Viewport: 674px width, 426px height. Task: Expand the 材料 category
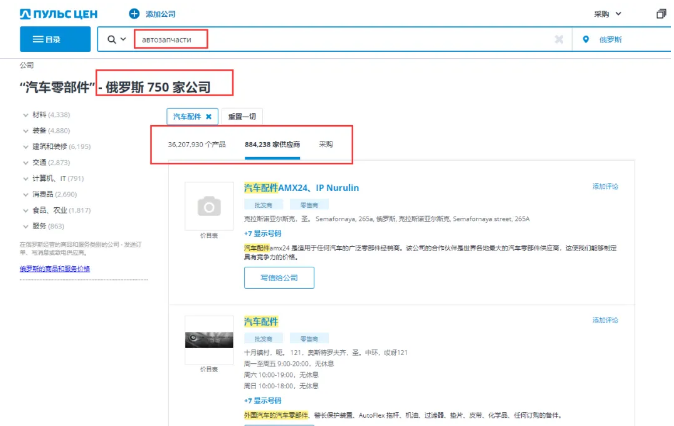tap(47, 115)
